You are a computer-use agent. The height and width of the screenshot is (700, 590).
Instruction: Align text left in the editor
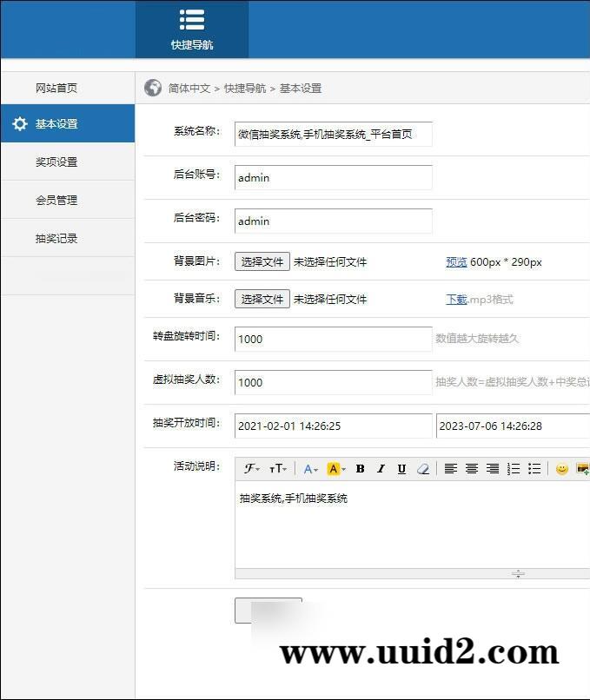451,468
